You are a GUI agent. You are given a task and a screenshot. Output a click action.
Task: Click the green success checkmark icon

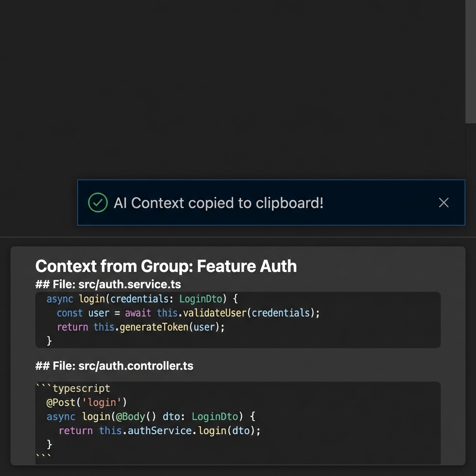[x=97, y=203]
